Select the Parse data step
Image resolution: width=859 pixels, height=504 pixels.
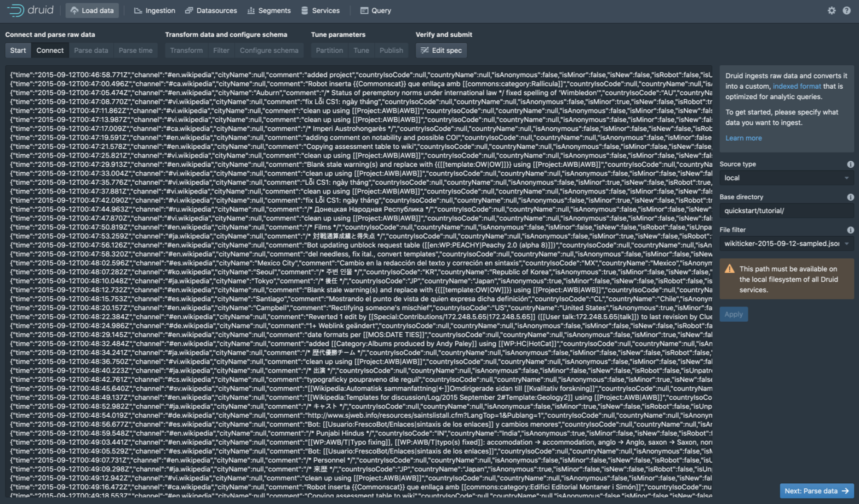tap(91, 51)
